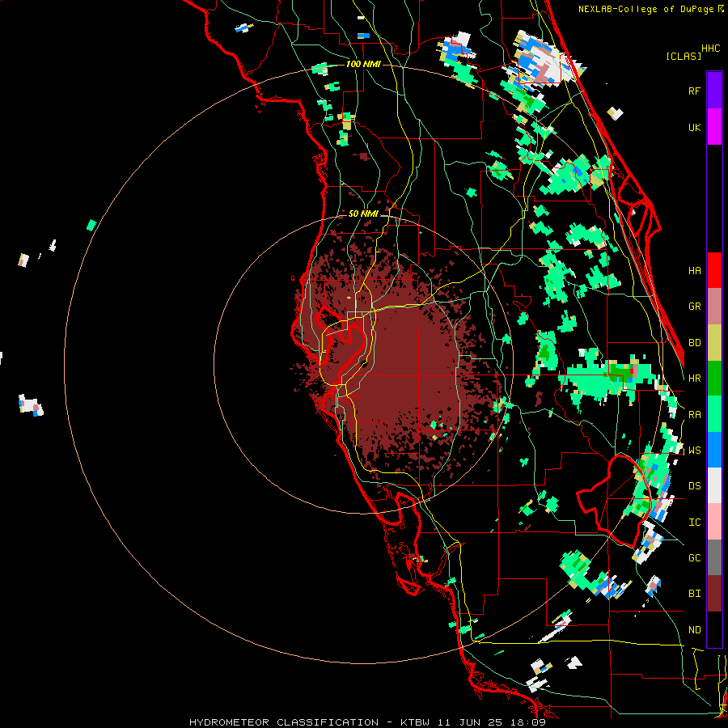Click the HA legend label
728x728 pixels.
coord(694,271)
